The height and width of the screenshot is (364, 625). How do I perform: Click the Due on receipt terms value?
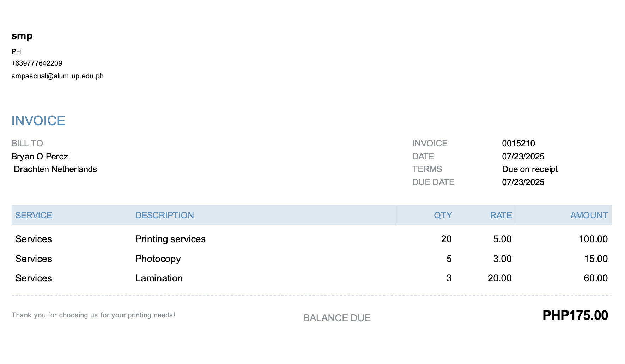(x=529, y=169)
